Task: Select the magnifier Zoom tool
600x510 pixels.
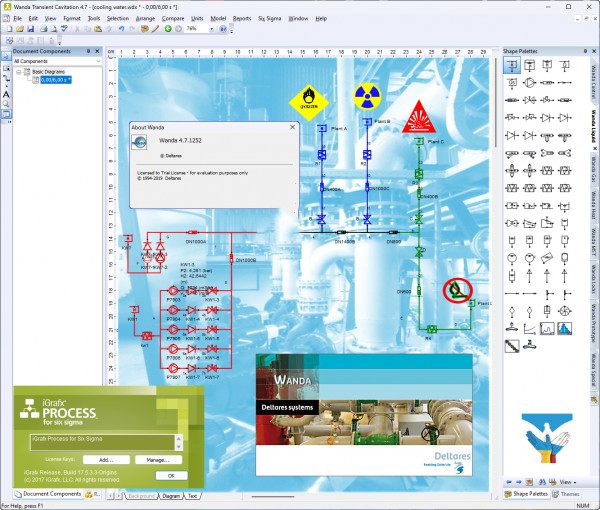Action: click(x=6, y=104)
